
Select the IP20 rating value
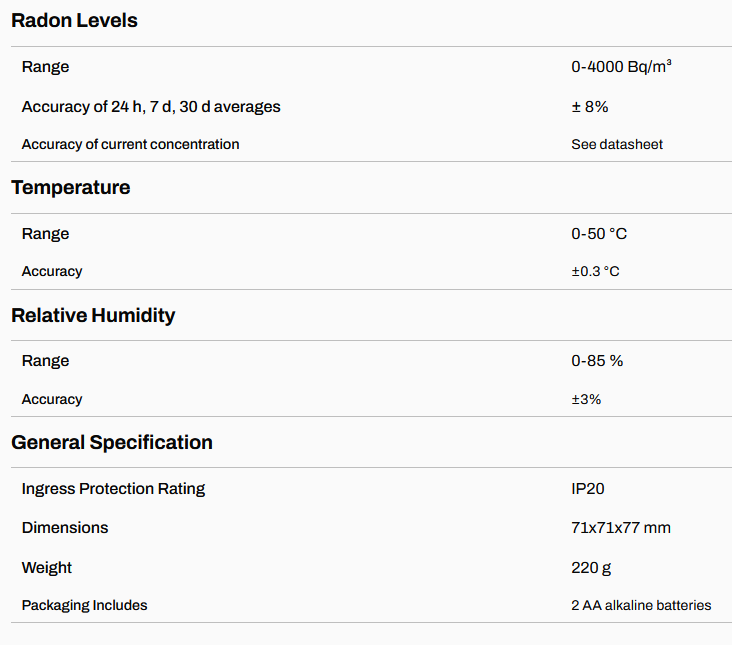[588, 489]
